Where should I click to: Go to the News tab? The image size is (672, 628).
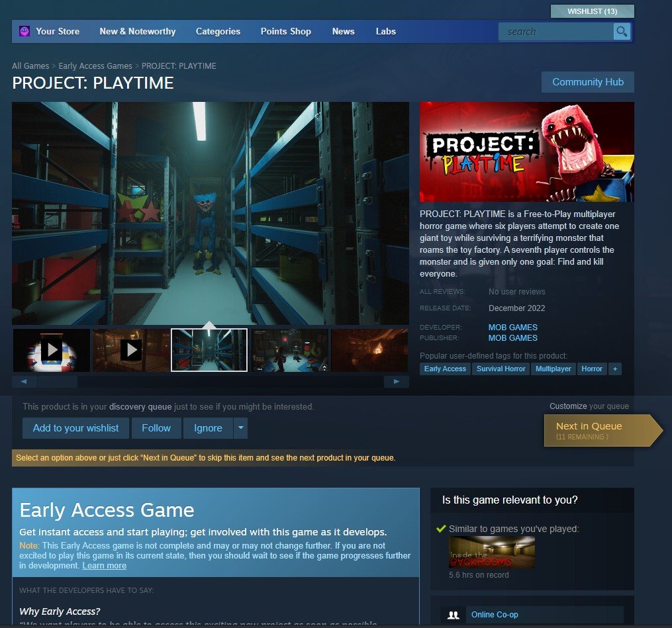pos(344,31)
